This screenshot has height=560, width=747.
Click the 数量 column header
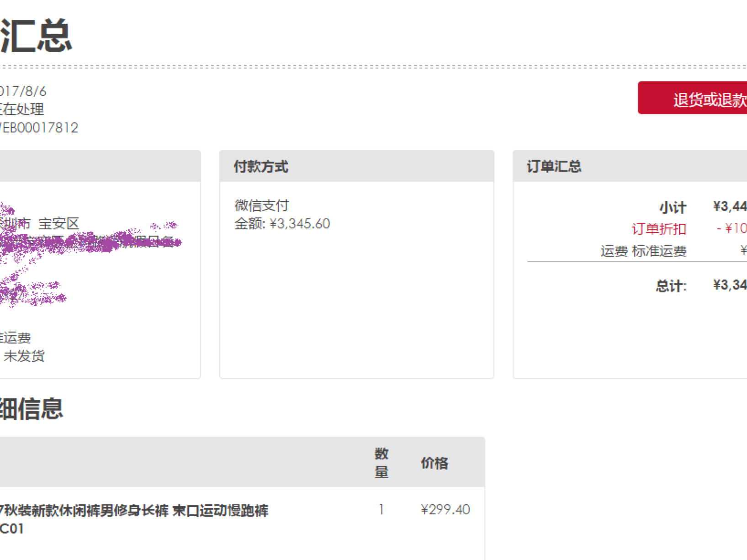tap(381, 462)
